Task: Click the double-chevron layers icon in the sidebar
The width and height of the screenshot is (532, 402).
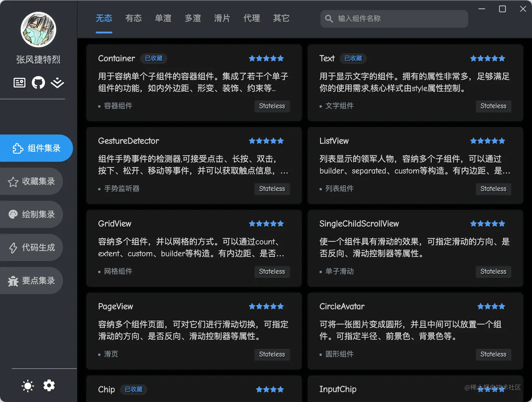Action: pyautogui.click(x=57, y=83)
